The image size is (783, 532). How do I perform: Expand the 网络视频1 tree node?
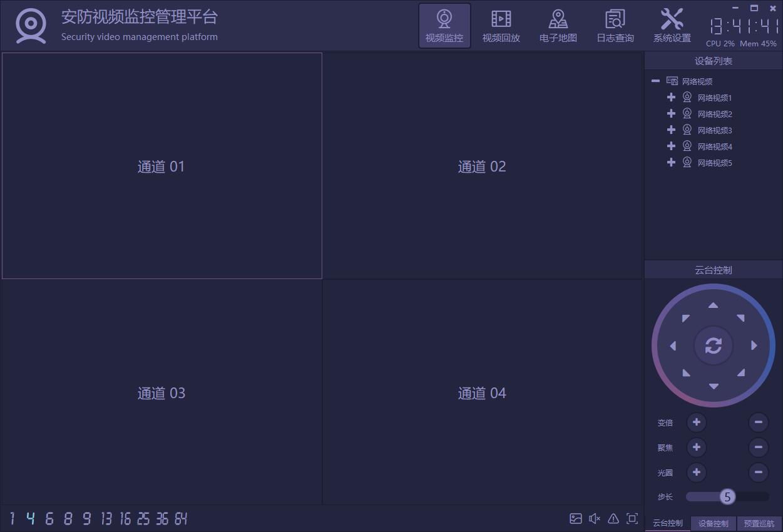(671, 98)
